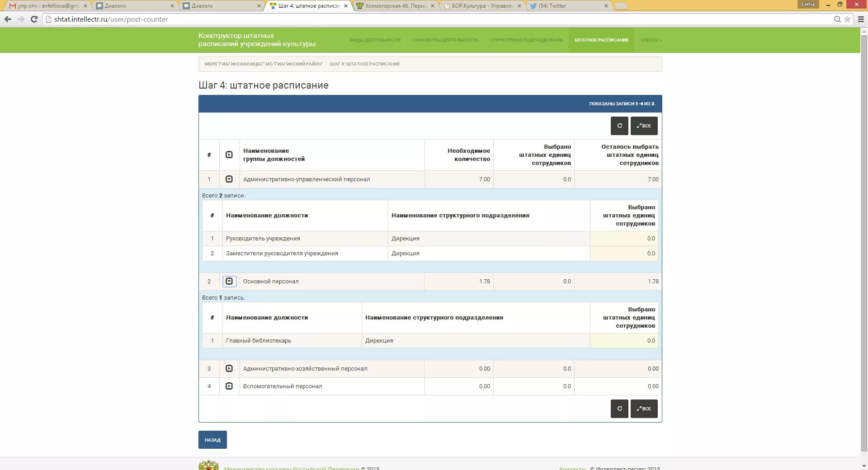Collapse the Административно-управленческий персонал row
The image size is (868, 470).
click(229, 179)
